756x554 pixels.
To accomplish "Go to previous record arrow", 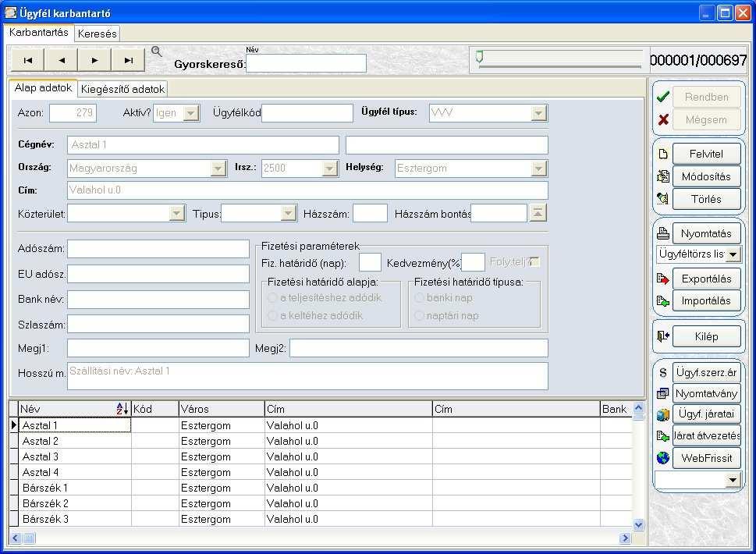I will (61, 60).
